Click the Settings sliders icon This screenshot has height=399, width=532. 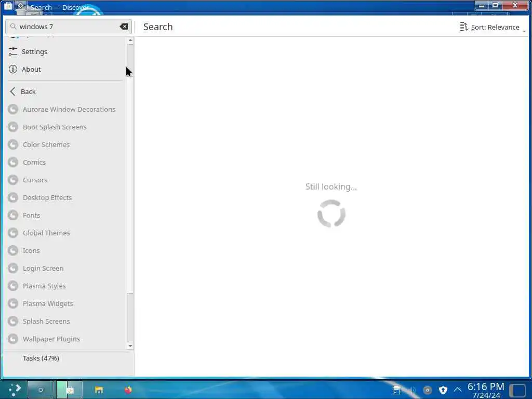point(13,51)
